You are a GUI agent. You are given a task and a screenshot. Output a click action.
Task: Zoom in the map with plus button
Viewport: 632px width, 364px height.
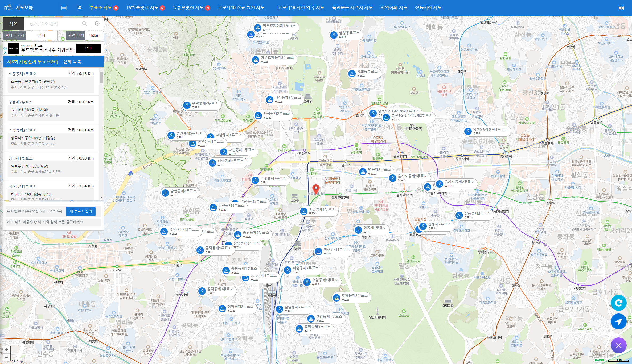pos(7,349)
